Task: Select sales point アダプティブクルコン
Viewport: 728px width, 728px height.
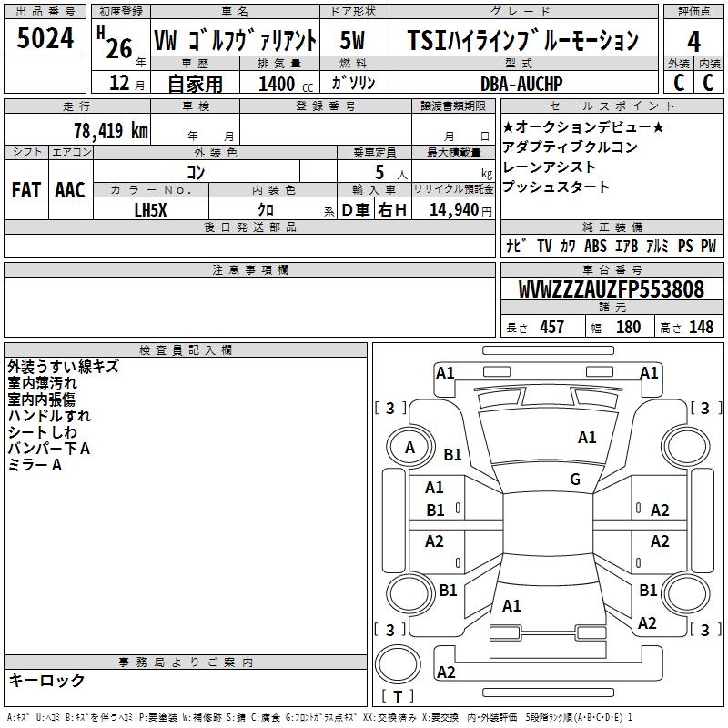Action: click(571, 147)
